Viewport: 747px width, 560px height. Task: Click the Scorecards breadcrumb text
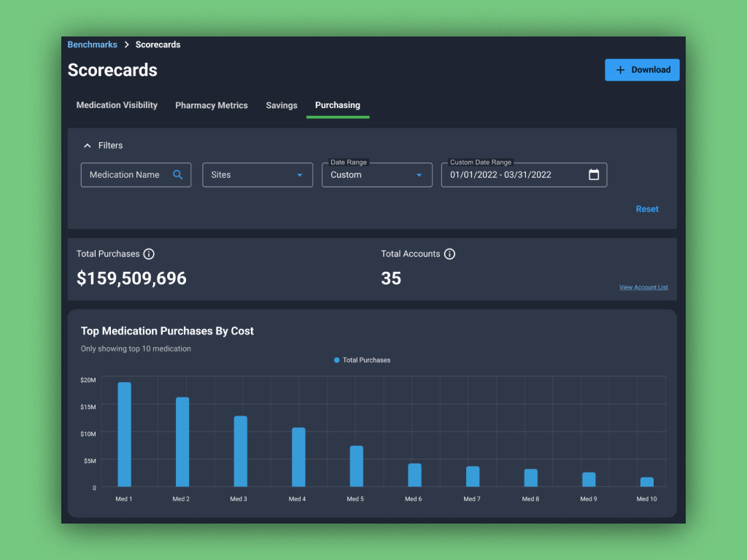pyautogui.click(x=158, y=44)
